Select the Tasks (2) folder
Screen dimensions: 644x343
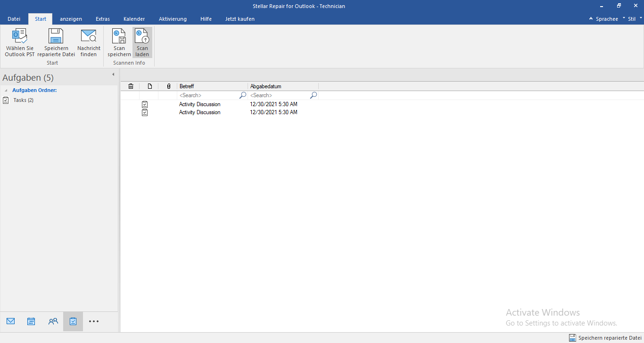click(x=23, y=100)
